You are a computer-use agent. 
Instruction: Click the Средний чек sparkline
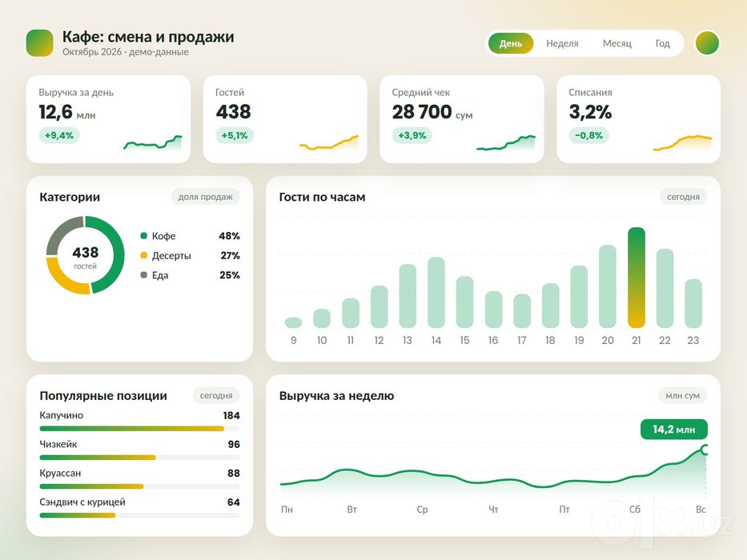coord(506,142)
